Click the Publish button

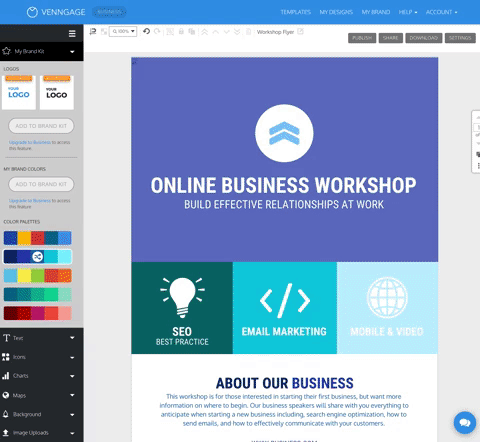pyautogui.click(x=362, y=38)
